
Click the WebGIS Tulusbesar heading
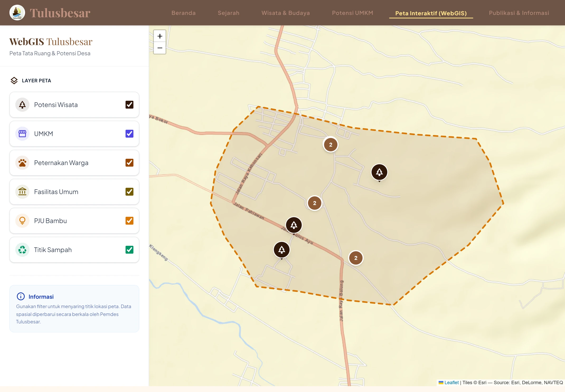click(51, 41)
